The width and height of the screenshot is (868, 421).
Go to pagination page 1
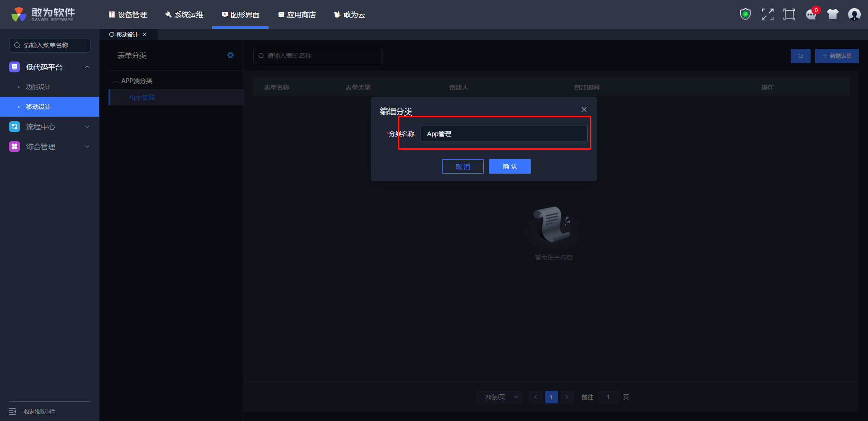(x=551, y=397)
